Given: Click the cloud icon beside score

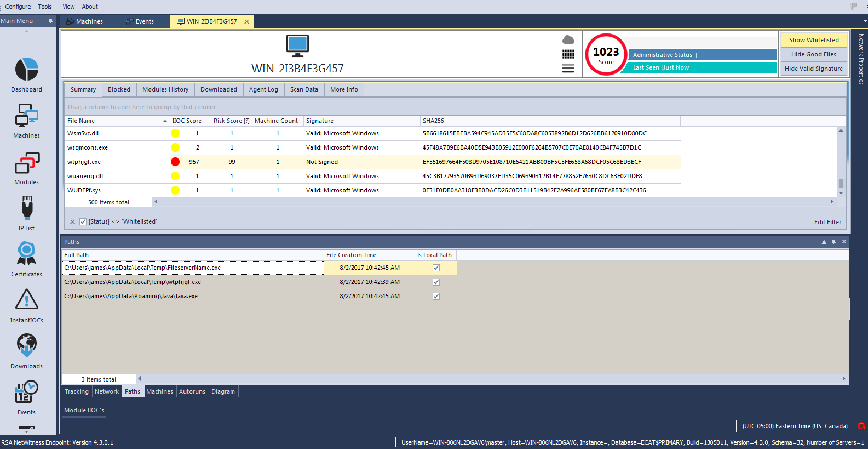Looking at the screenshot, I should point(568,39).
